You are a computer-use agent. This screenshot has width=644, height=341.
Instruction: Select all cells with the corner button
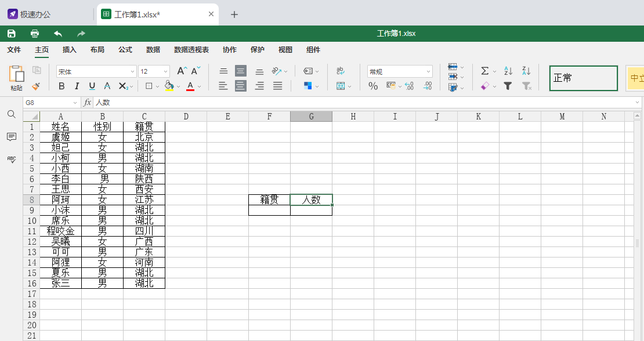tap(32, 117)
